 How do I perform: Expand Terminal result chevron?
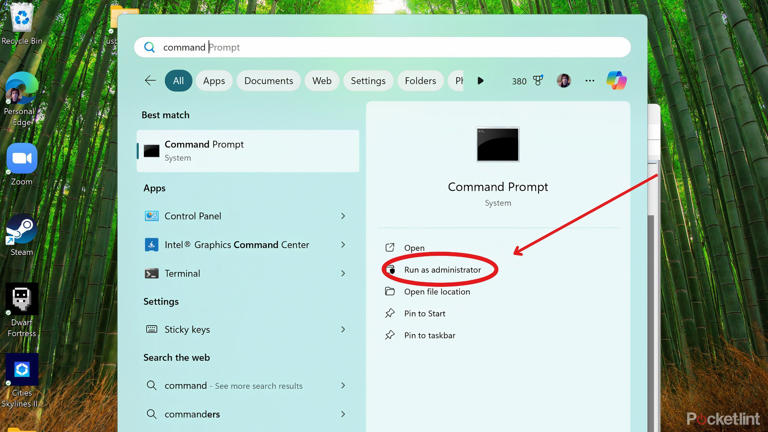[x=343, y=273]
